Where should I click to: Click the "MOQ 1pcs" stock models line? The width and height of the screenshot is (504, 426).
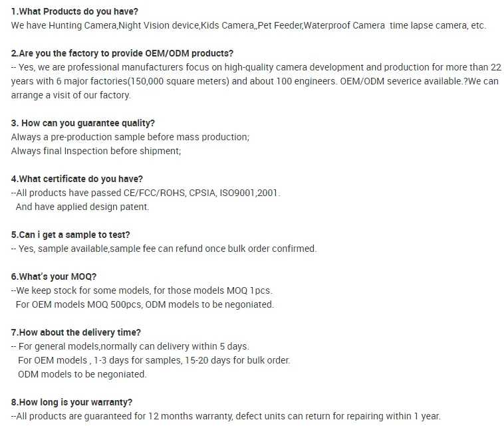pyautogui.click(x=142, y=290)
